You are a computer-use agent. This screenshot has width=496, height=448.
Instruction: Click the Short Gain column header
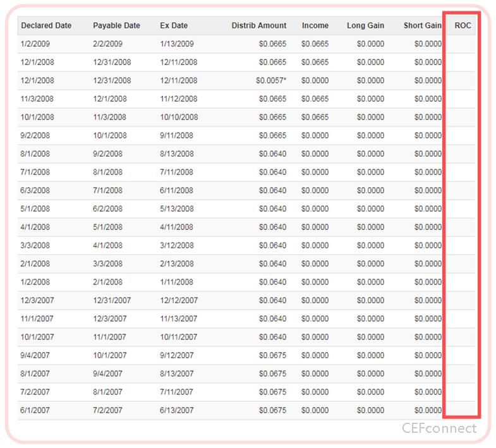click(422, 26)
